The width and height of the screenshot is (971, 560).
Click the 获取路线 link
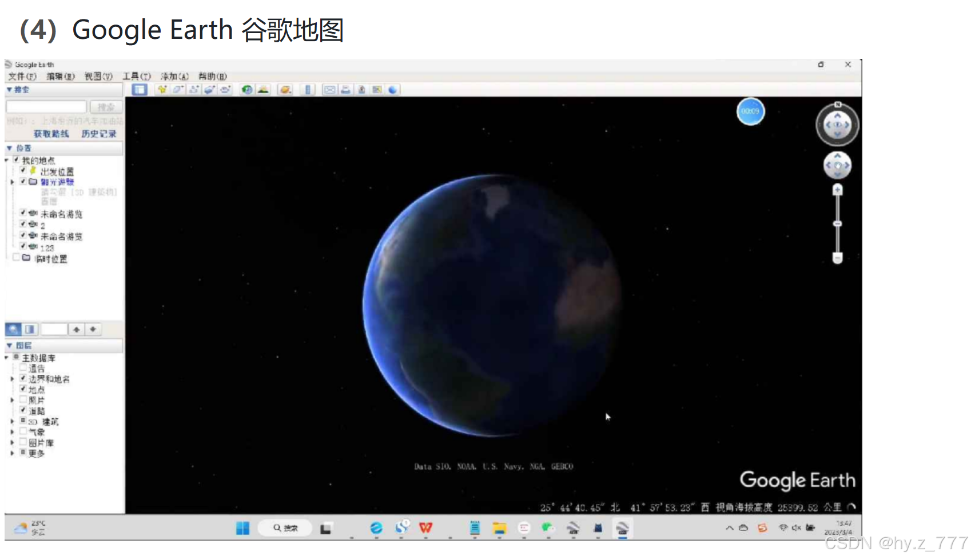coord(51,134)
